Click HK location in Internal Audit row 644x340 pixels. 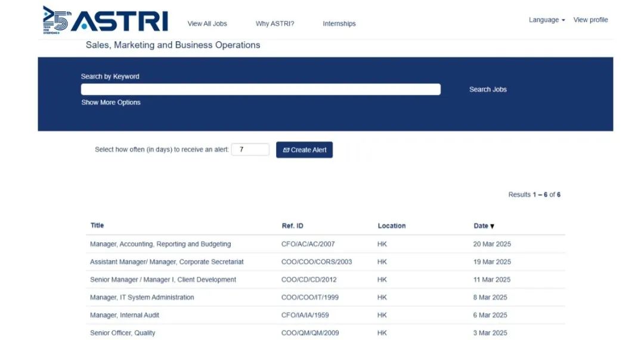coord(382,315)
